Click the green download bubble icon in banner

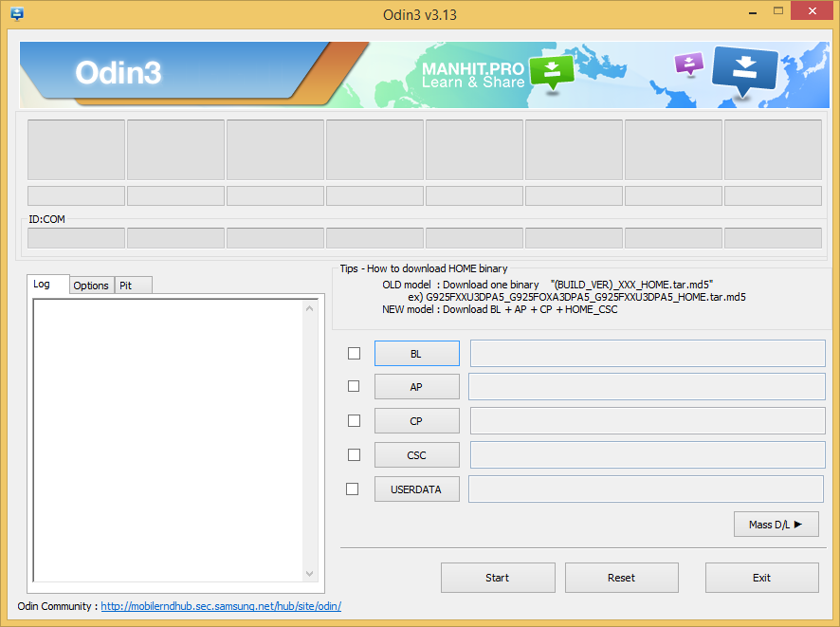tap(552, 73)
